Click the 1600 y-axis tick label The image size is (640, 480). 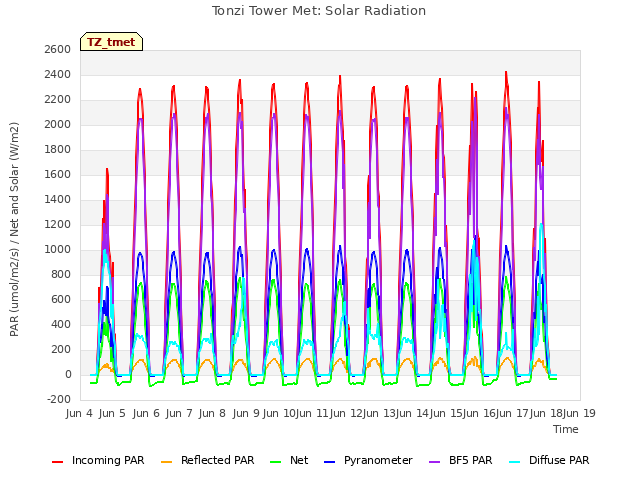click(58, 175)
